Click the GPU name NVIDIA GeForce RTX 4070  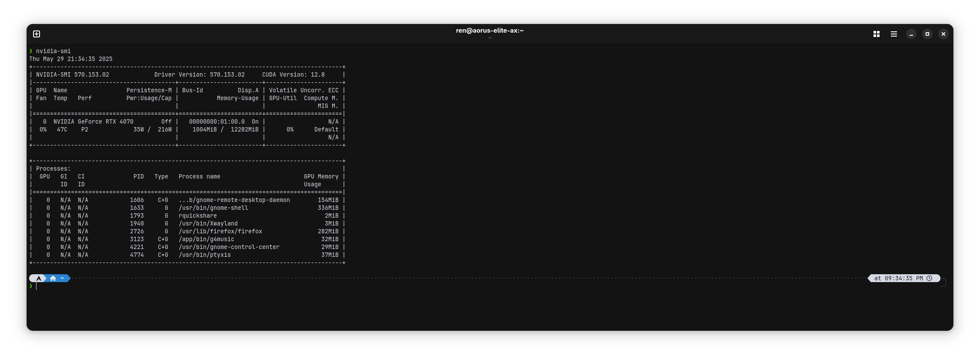point(93,121)
